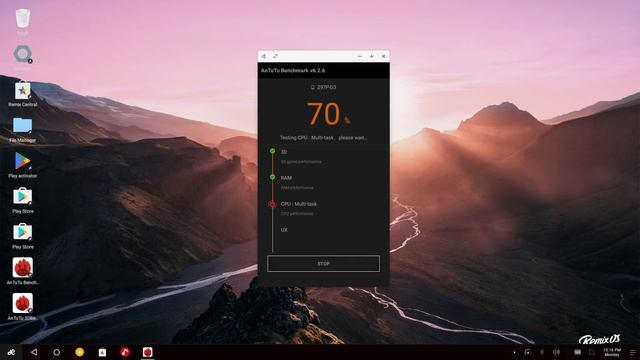Image resolution: width=640 pixels, height=360 pixels.
Task: Open the File Manager folder icon
Action: click(x=22, y=126)
